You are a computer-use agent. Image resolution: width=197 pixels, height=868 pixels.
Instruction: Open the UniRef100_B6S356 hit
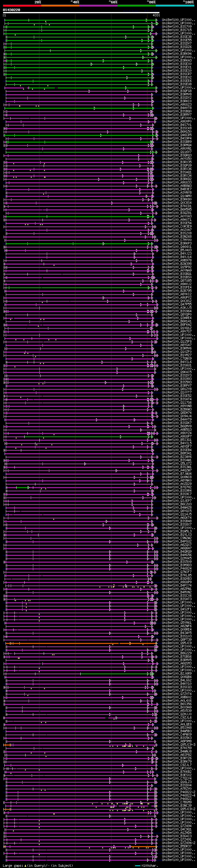[x=177, y=704]
